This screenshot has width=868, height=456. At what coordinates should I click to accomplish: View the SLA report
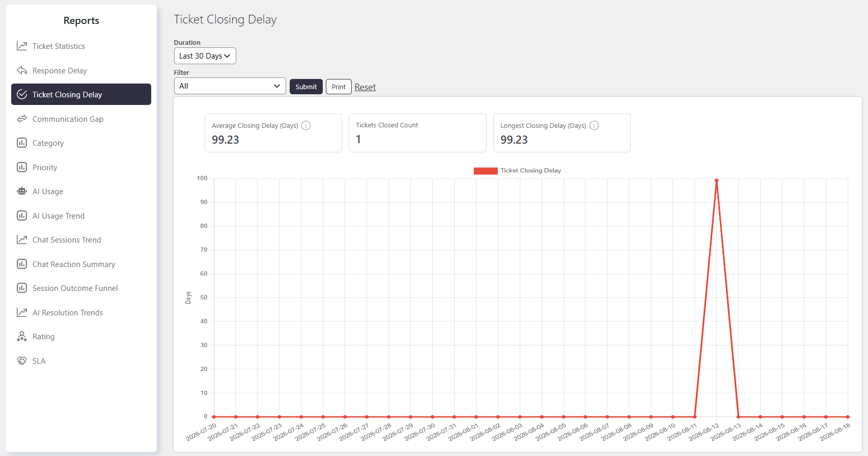(x=81, y=361)
